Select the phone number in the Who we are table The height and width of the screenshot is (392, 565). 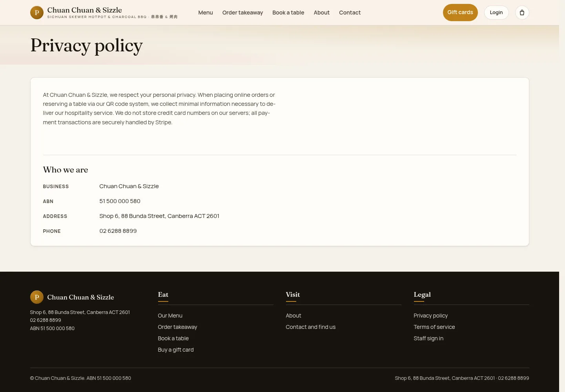pos(118,231)
